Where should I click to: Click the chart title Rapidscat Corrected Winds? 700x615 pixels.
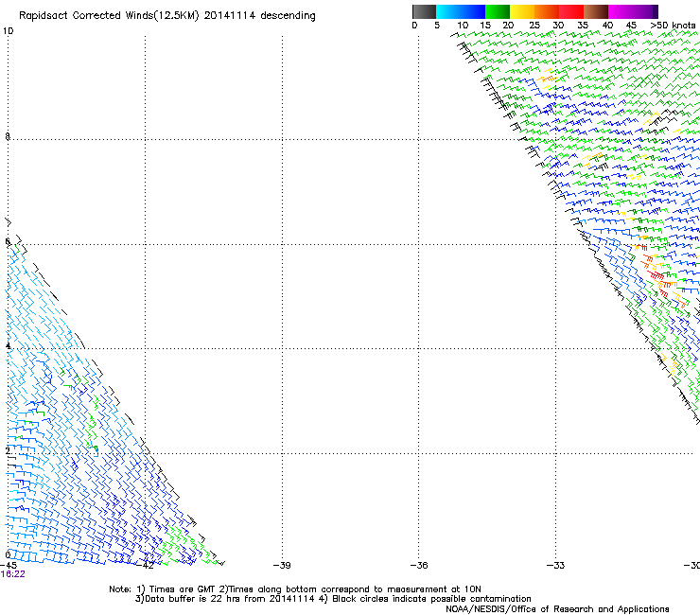point(167,16)
